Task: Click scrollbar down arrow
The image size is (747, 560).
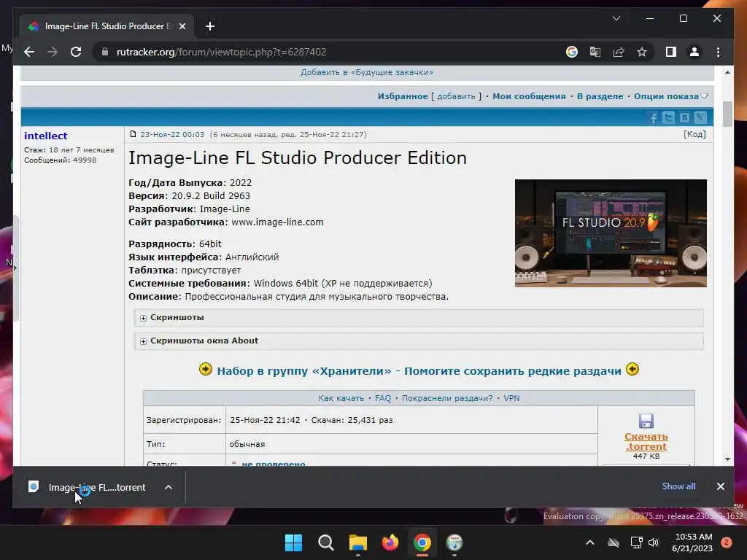Action: click(727, 459)
